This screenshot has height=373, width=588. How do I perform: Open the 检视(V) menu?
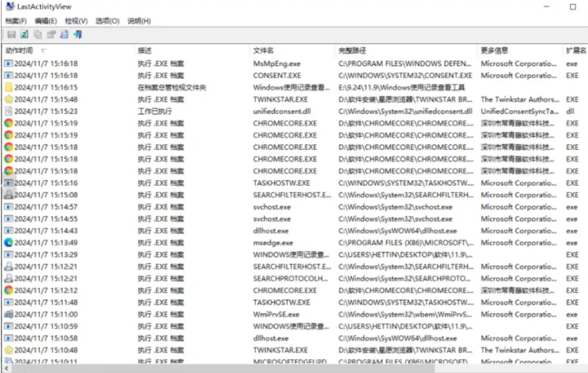tap(77, 20)
